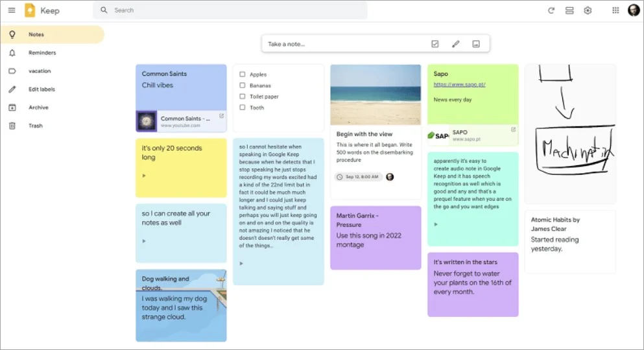Open the sapo.pt hyperlink
The image size is (644, 350).
459,84
